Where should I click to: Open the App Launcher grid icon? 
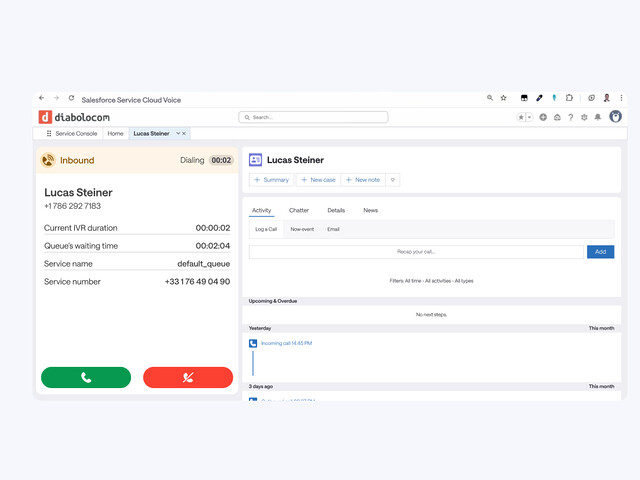(48, 133)
